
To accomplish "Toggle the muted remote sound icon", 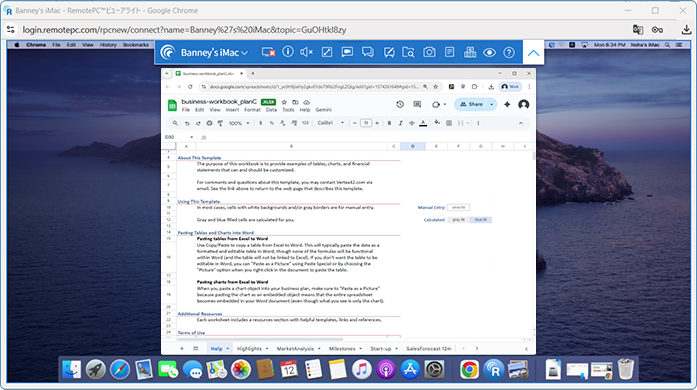I will (306, 52).
